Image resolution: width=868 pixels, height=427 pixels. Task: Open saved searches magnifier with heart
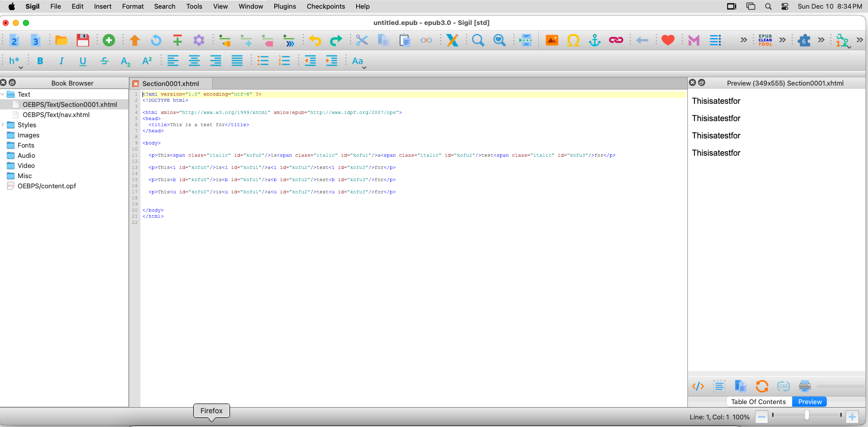[x=500, y=40]
